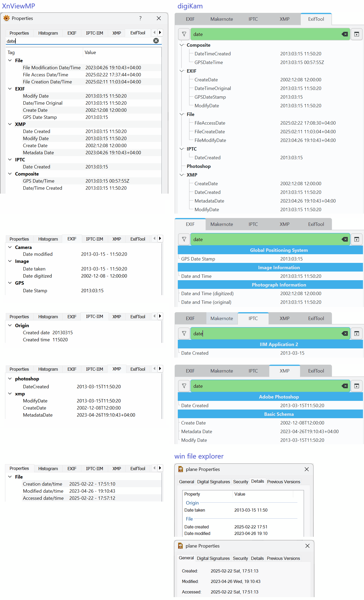Click the Global Positioning System section header
The height and width of the screenshot is (600, 364).
click(x=270, y=250)
